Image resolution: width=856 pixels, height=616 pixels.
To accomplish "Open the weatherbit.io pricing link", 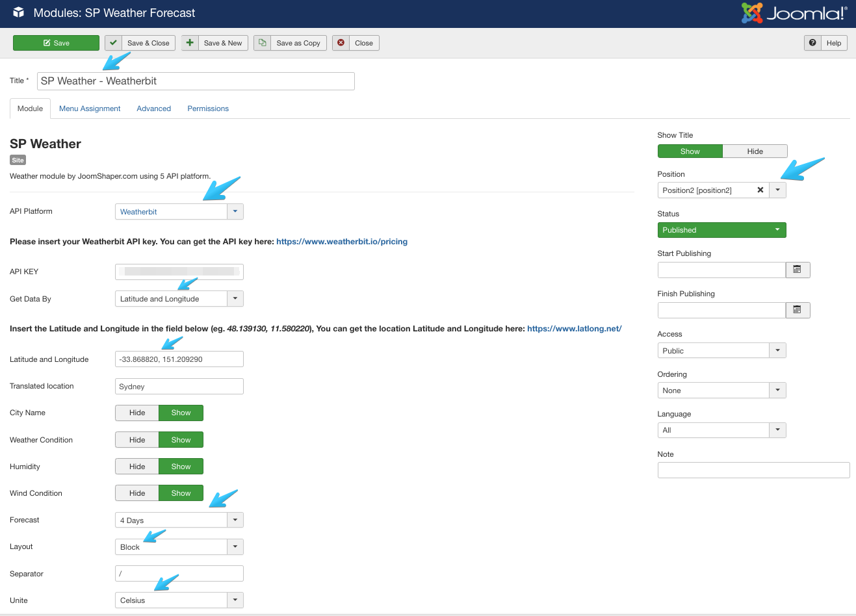I will [x=342, y=242].
